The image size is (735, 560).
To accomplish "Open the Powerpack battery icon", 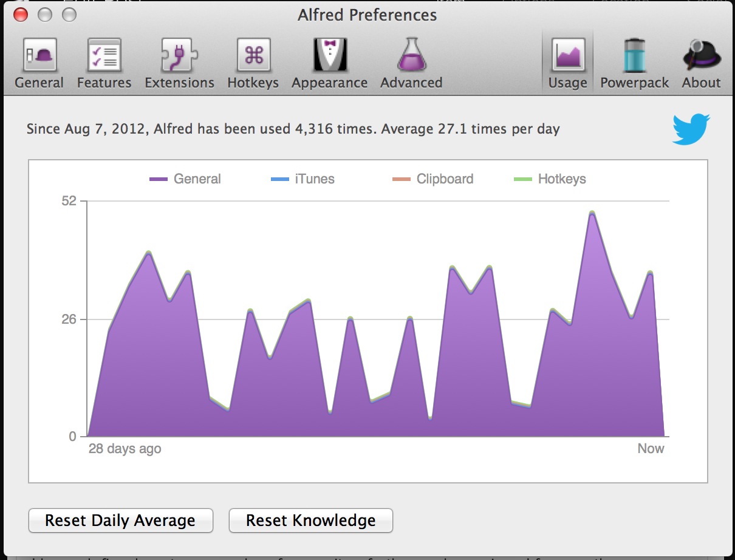I will (x=634, y=64).
